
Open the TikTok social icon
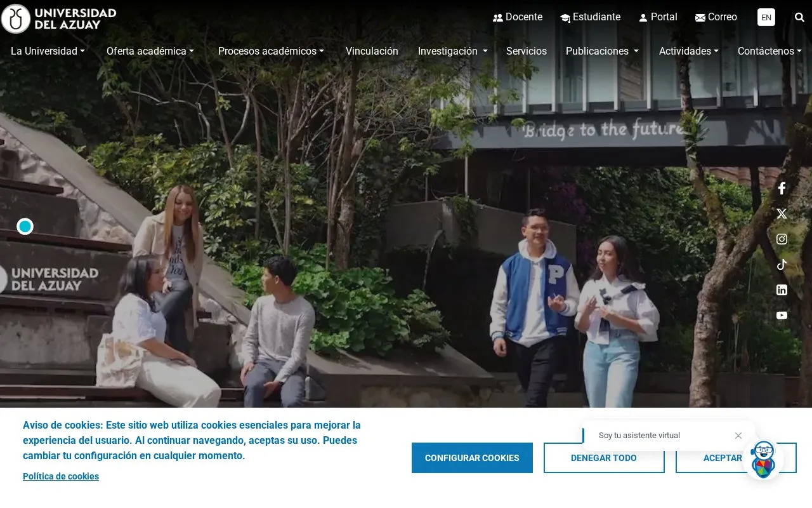[782, 264]
